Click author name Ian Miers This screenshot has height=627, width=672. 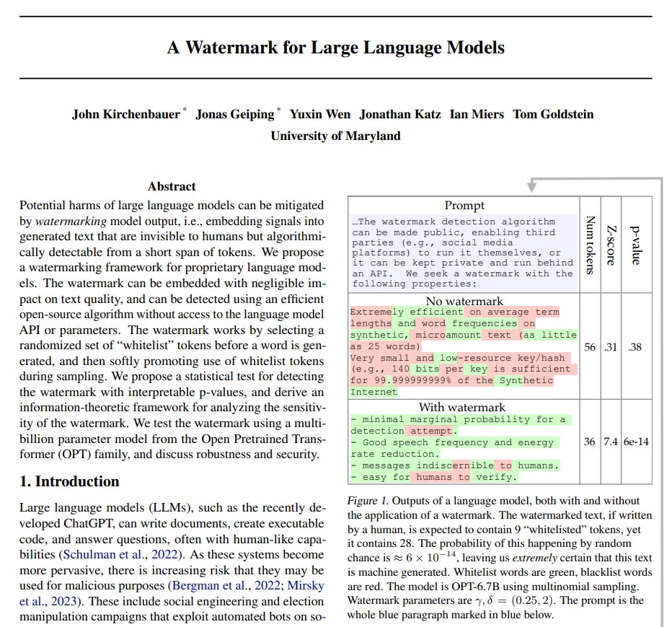pyautogui.click(x=477, y=114)
